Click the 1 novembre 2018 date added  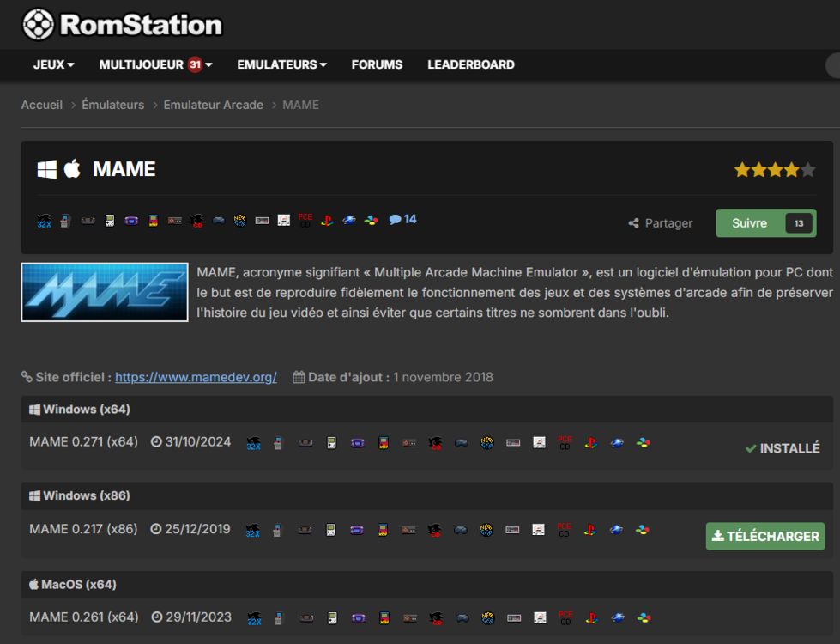pos(443,377)
